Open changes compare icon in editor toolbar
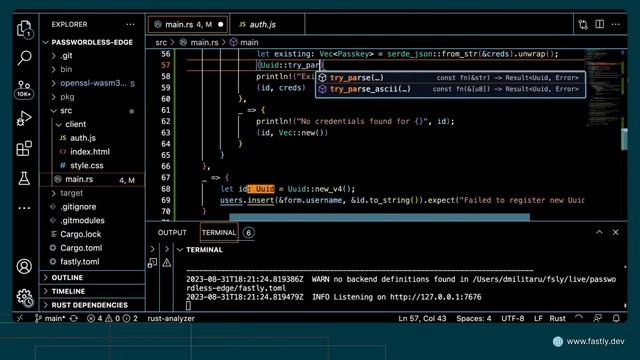Screen dimensions: 640x360 click(583, 24)
